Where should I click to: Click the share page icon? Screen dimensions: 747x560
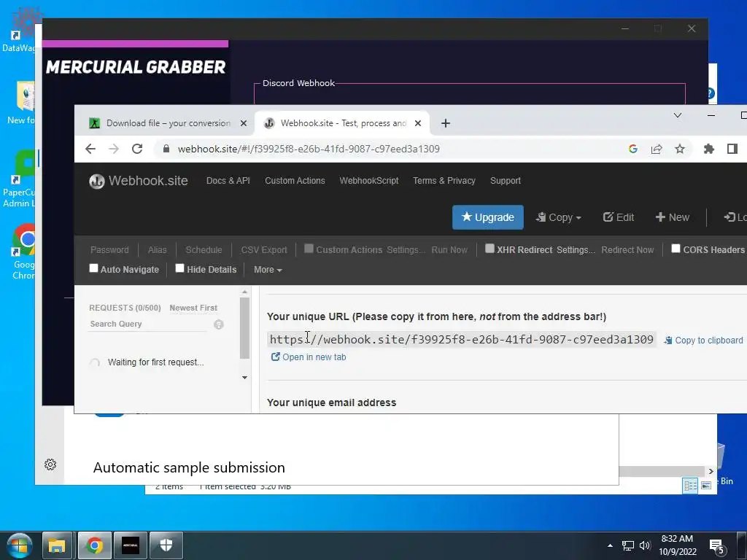coord(657,149)
